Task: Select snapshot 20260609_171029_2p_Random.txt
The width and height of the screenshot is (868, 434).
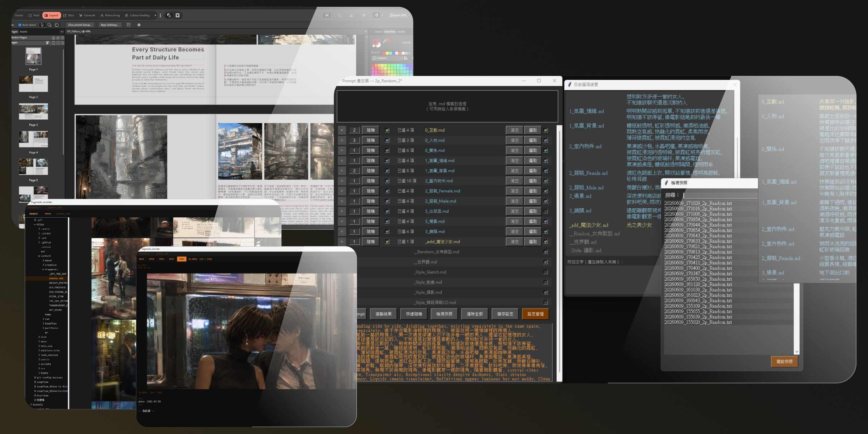Action: click(698, 204)
